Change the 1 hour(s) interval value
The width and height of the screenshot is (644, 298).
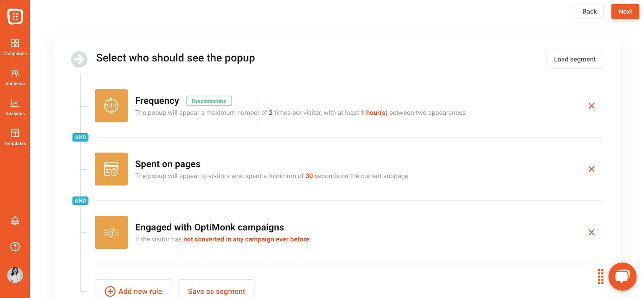[x=374, y=113]
